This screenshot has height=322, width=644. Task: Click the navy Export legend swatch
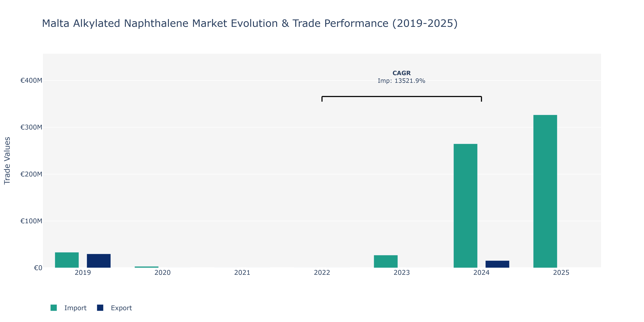(x=100, y=308)
